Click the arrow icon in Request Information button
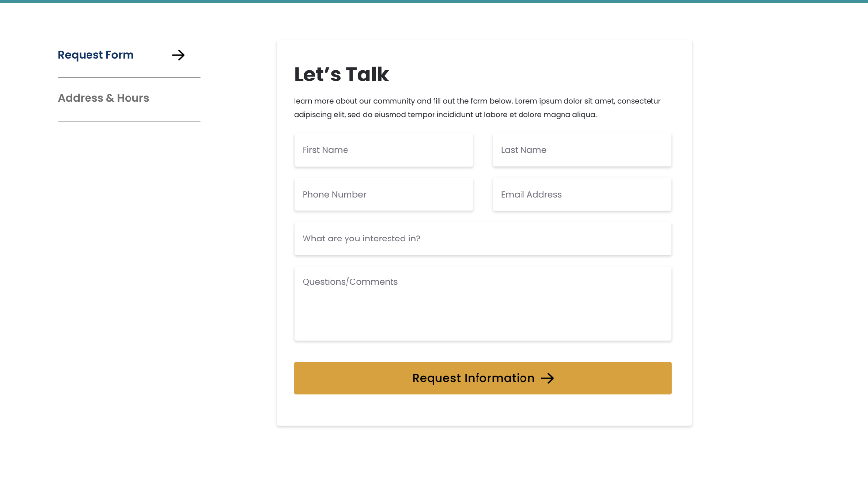Screen dimensions: 868x478 click(547, 378)
